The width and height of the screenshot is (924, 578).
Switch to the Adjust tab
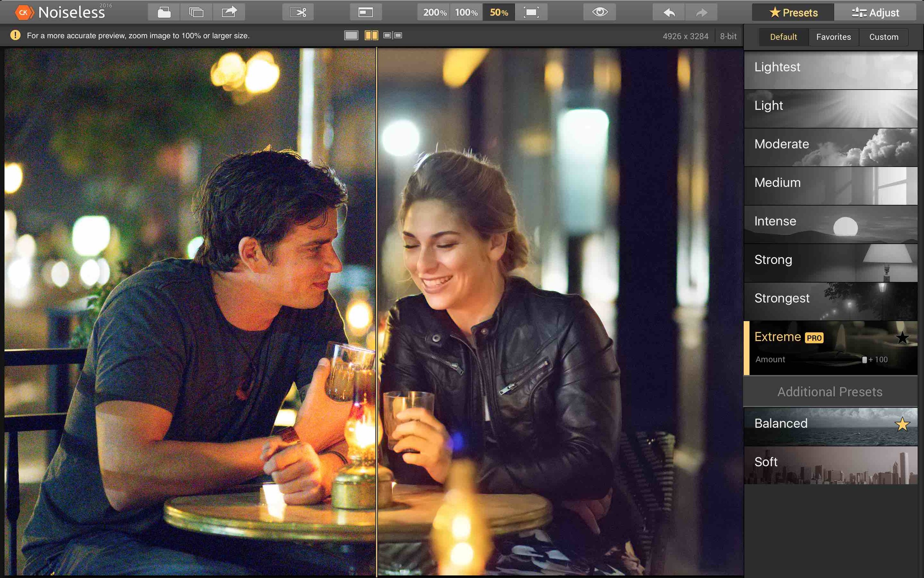pyautogui.click(x=875, y=12)
